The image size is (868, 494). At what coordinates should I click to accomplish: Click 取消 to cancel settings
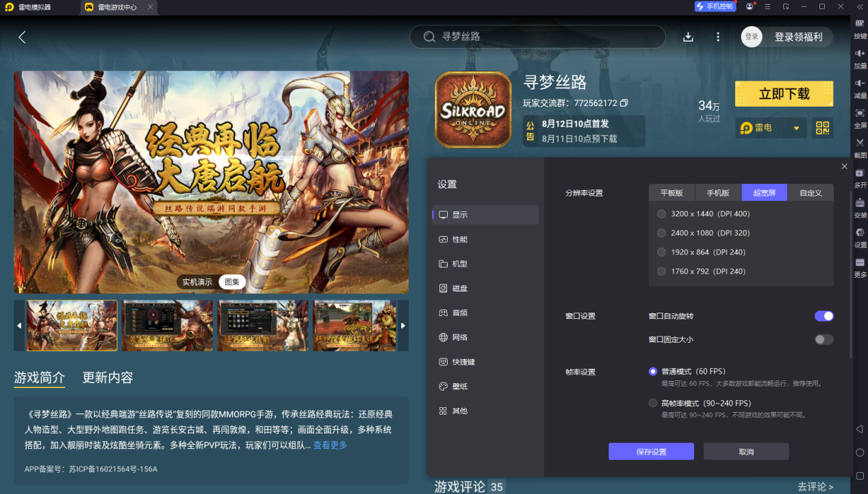(x=746, y=452)
